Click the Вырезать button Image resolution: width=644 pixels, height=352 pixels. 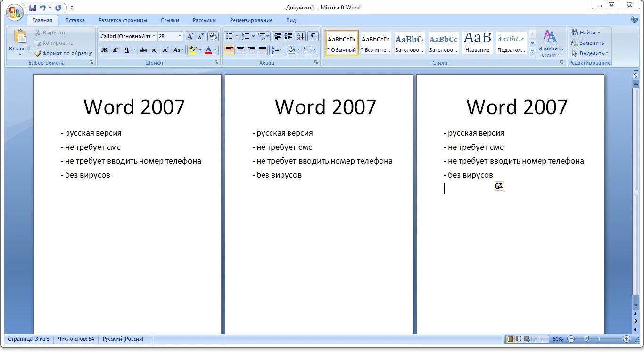coord(51,33)
